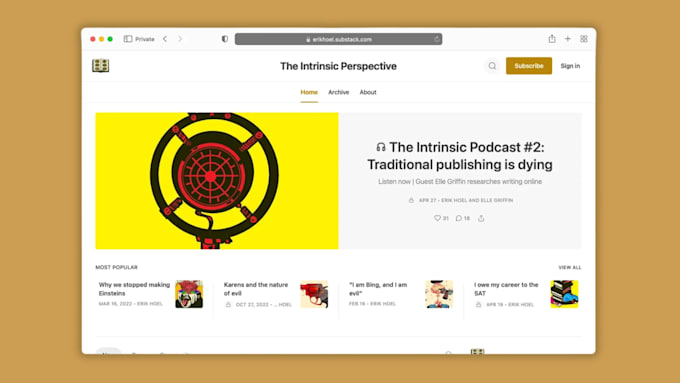
Task: Open the site search magnifier icon
Action: point(492,66)
